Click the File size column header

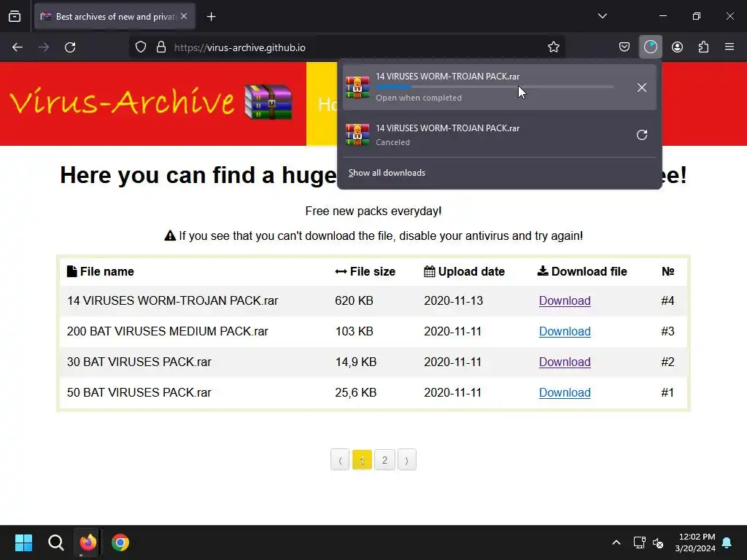[x=365, y=271]
